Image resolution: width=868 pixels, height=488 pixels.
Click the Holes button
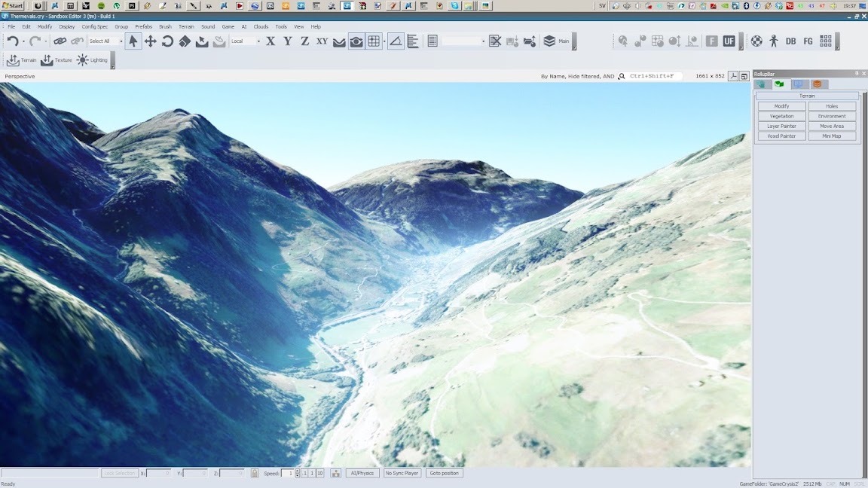point(832,106)
